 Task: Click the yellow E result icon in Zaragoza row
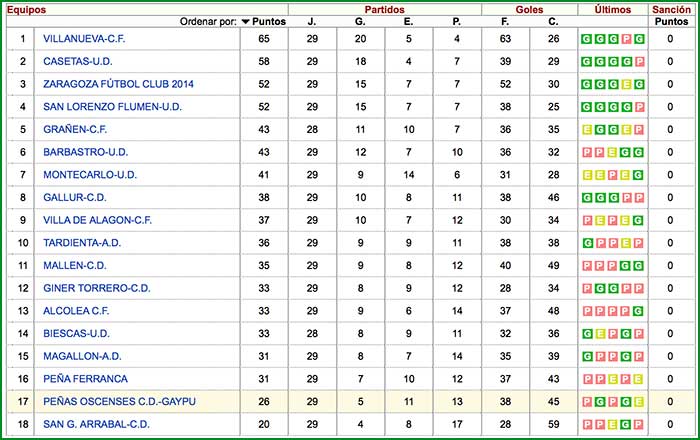[625, 85]
